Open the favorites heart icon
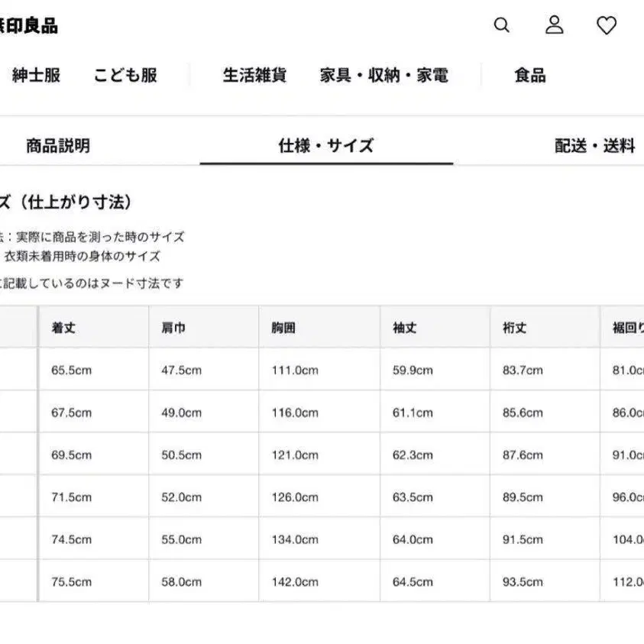 click(607, 26)
